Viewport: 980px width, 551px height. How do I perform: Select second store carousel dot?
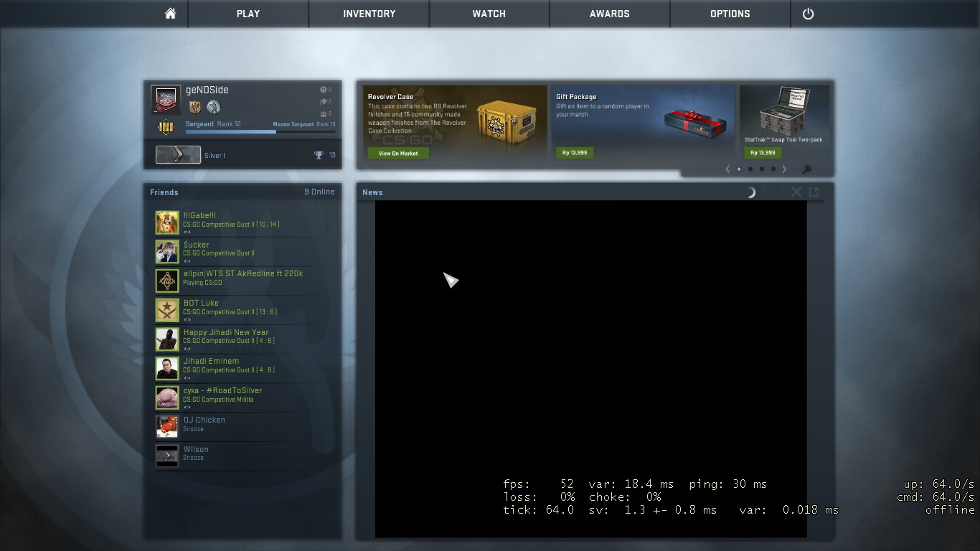(750, 169)
